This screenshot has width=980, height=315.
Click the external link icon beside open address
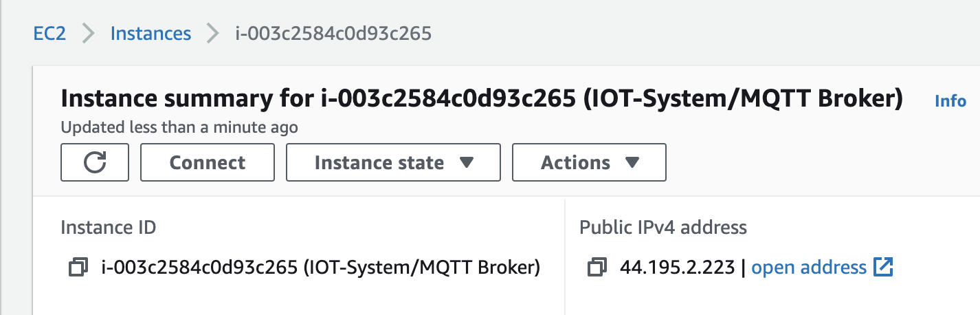(882, 267)
